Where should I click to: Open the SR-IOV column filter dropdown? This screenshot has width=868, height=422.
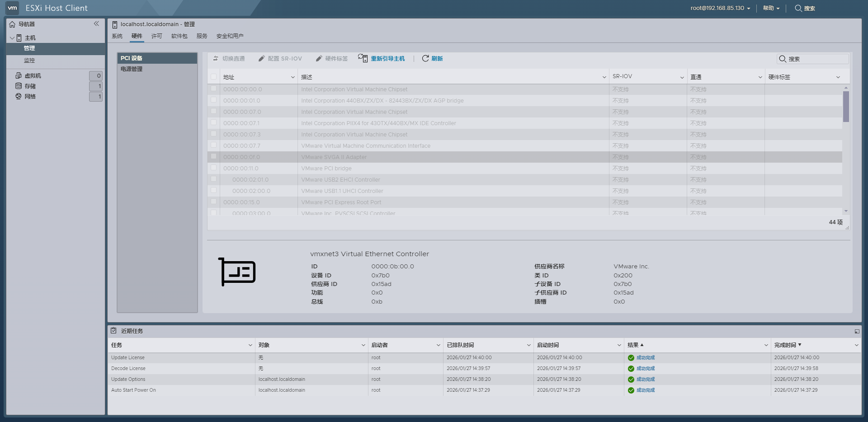(x=682, y=77)
